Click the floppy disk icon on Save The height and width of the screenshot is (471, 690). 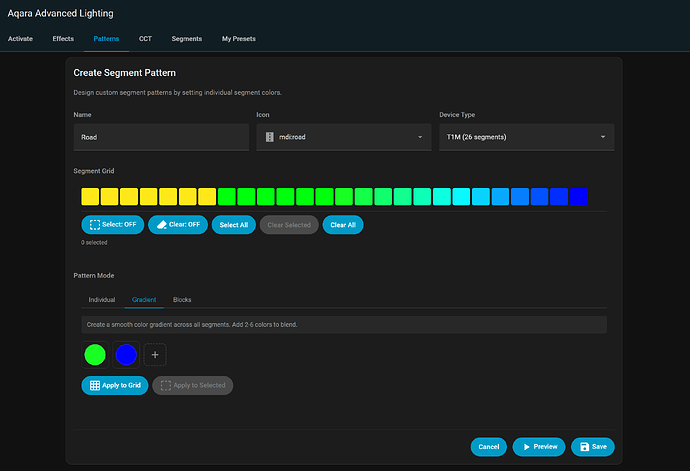584,447
